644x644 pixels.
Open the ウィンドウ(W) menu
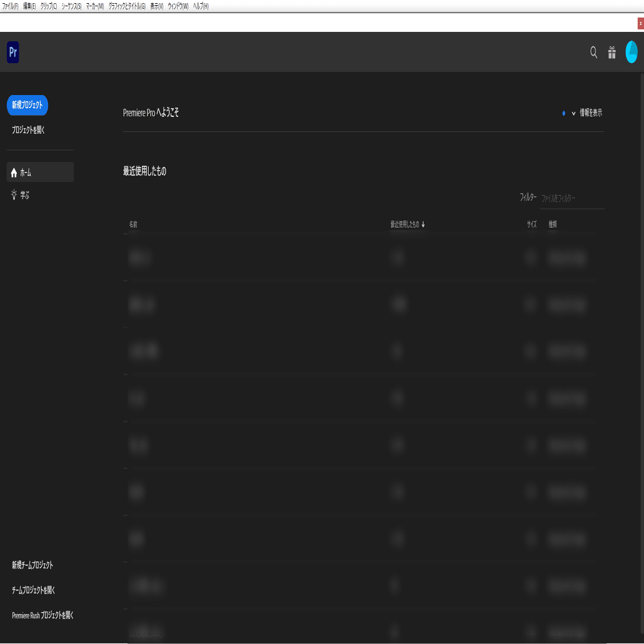[x=178, y=6]
